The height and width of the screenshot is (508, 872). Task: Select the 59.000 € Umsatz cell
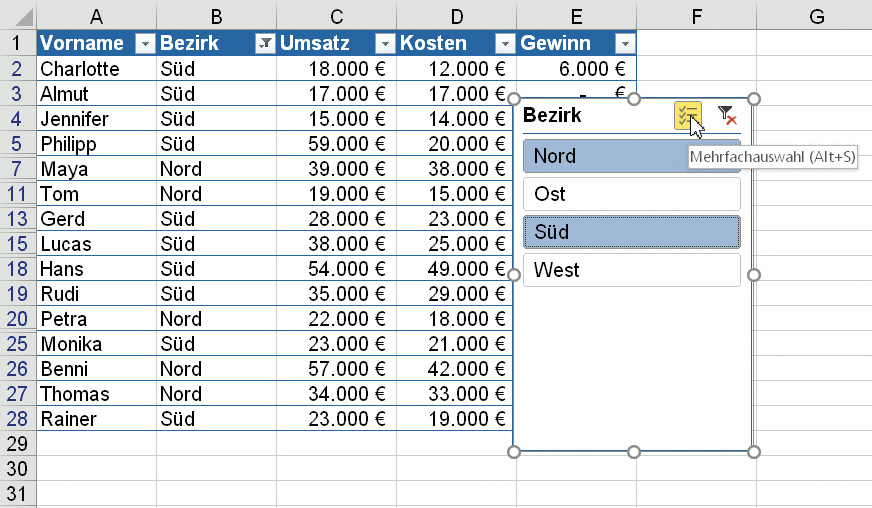pos(336,144)
